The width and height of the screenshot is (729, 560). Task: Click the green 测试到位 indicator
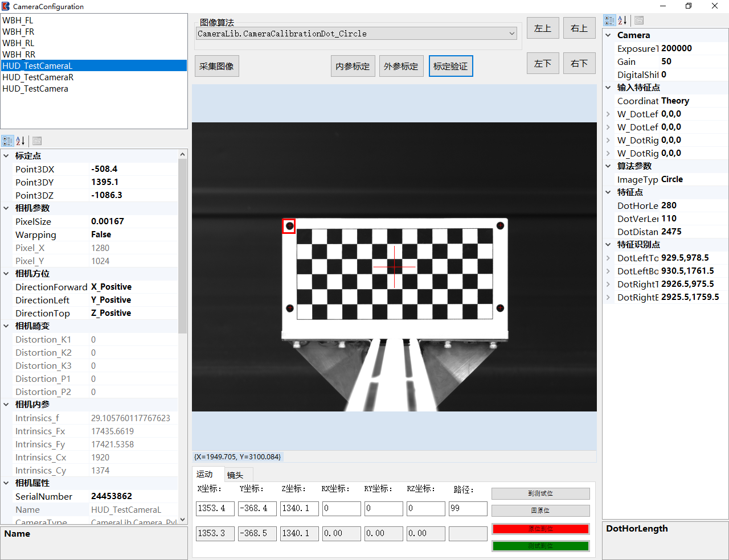point(540,546)
